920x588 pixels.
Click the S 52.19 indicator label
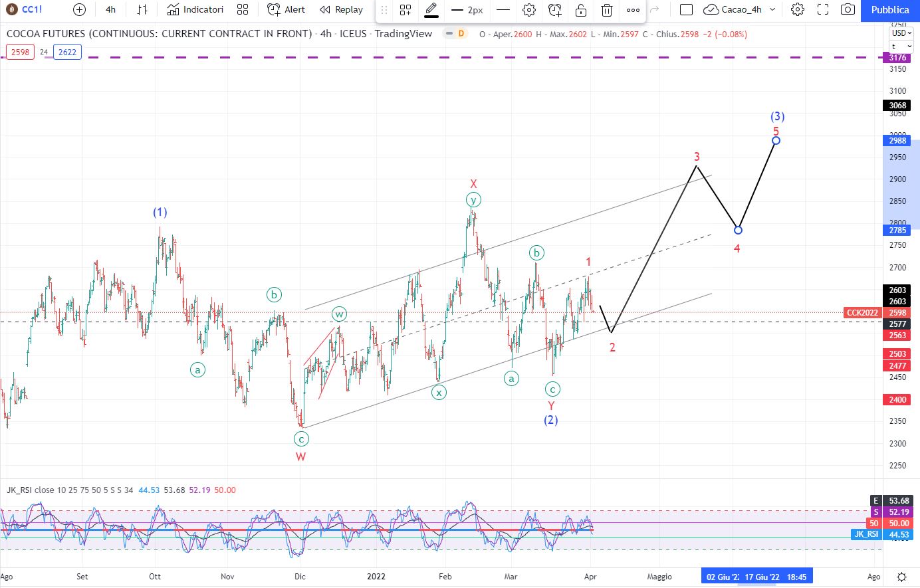892,512
